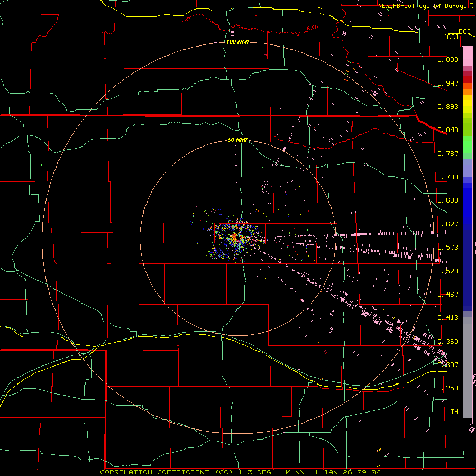476x476 pixels.
Task: Click the radar site at the ring center
Action: click(x=239, y=238)
